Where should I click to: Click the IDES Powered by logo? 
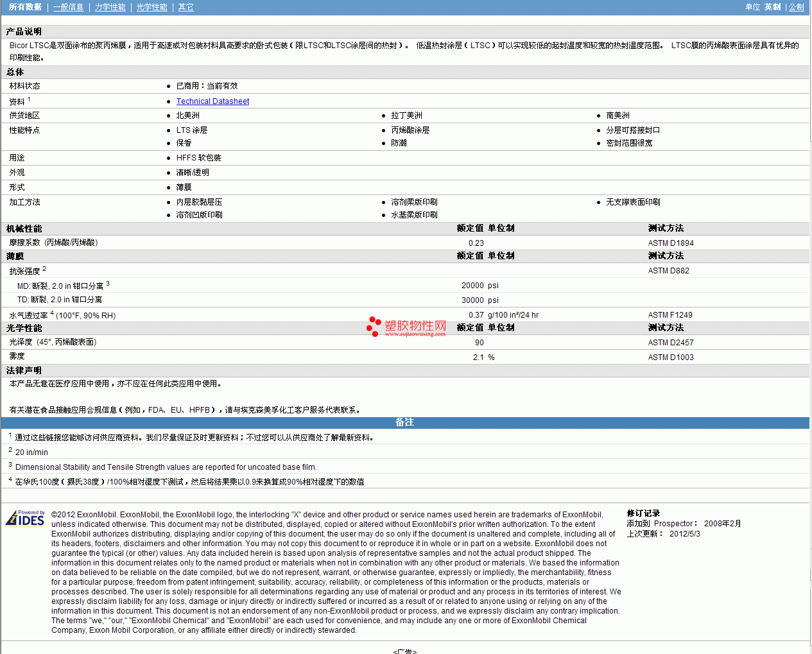(25, 518)
